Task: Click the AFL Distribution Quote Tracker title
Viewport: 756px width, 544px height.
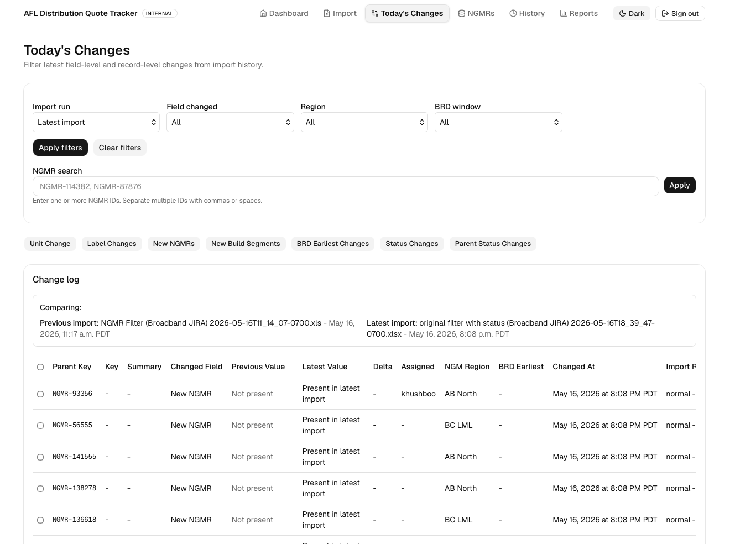Action: click(x=80, y=13)
